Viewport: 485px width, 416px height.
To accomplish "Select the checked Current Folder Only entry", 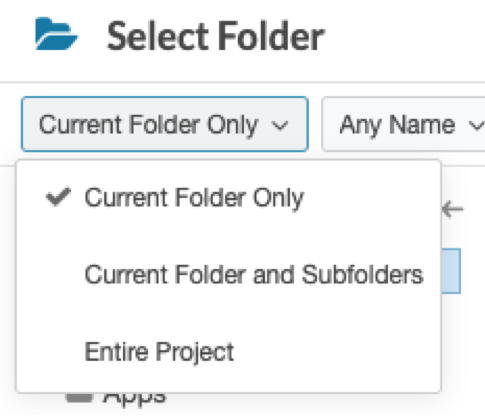I will click(x=229, y=198).
